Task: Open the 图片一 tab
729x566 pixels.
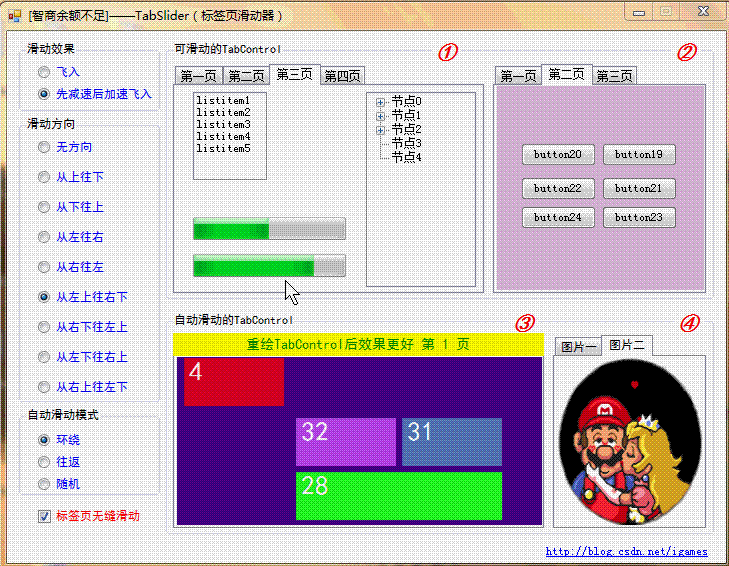Action: [578, 347]
